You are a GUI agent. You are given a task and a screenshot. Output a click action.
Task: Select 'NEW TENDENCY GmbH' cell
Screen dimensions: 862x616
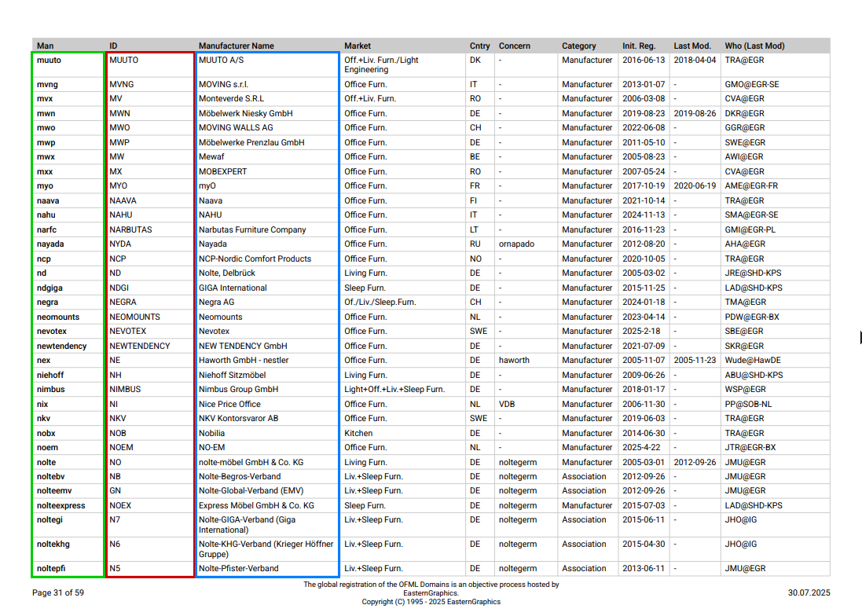[243, 346]
